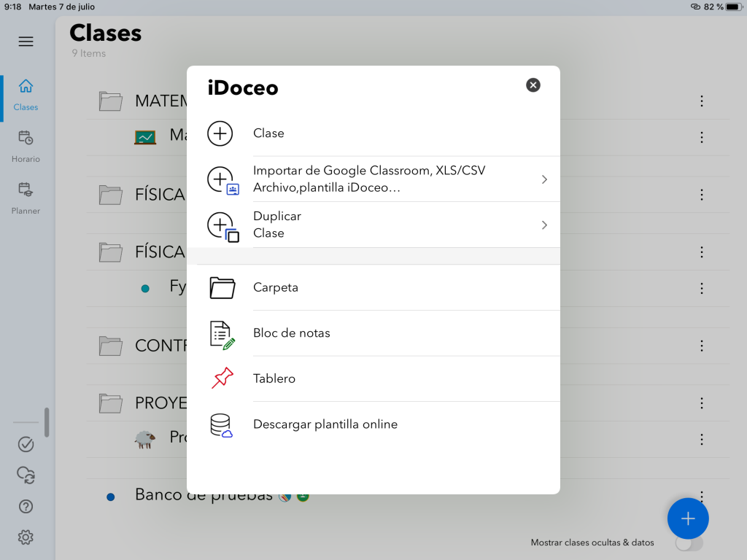747x560 pixels.
Task: Click the Clases page heading
Action: pos(106,34)
